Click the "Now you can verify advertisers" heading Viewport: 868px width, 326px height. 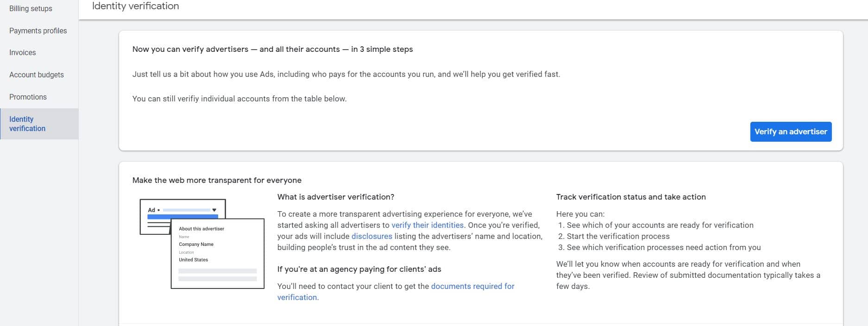tap(272, 49)
